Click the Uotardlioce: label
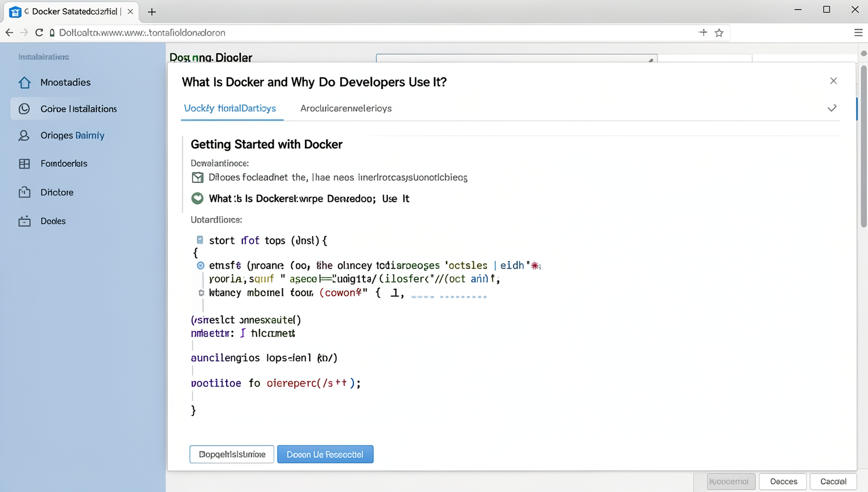Screen dimensions: 868x492 tap(216, 220)
